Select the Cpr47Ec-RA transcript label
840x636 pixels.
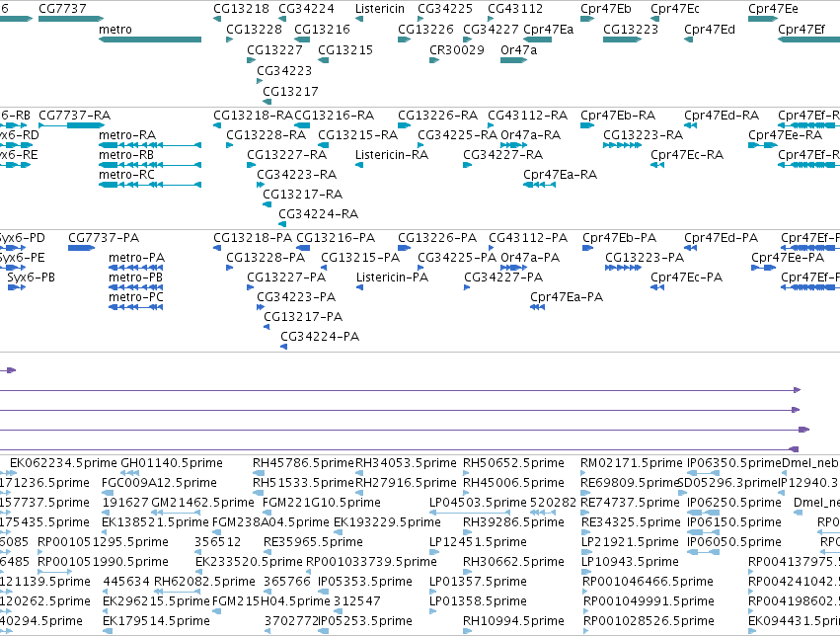point(687,155)
